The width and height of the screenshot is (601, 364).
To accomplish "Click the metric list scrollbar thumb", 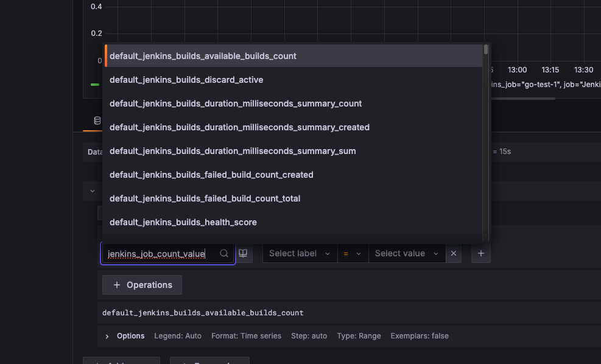I will click(486, 49).
